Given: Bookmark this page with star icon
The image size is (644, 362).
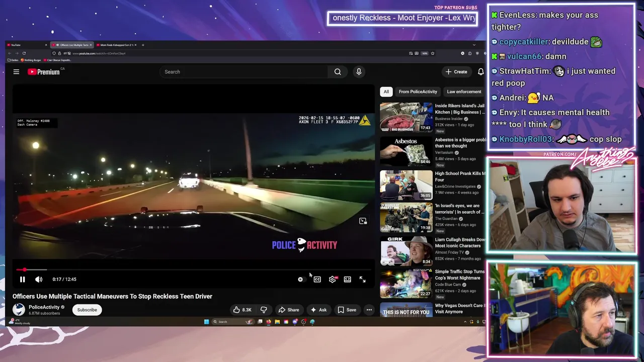Looking at the screenshot, I should coord(432,53).
